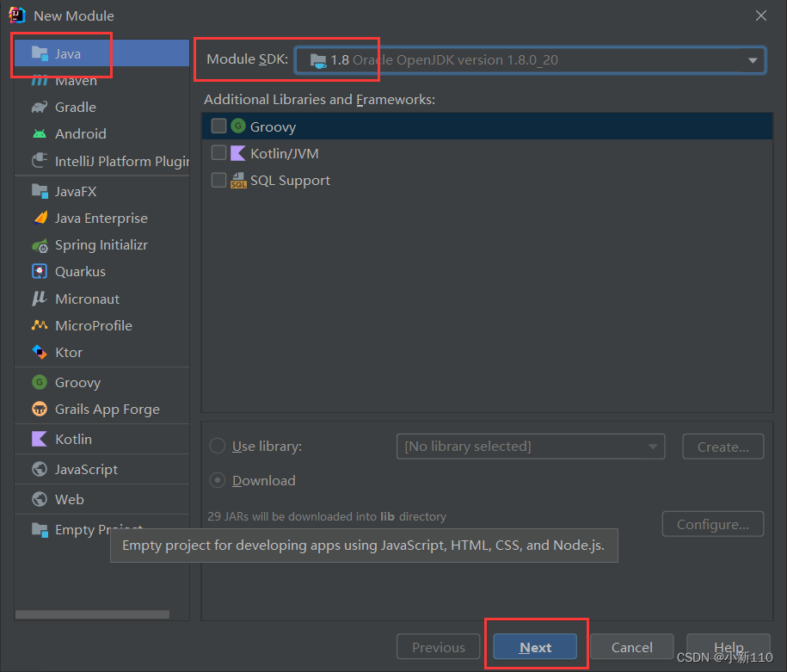Select the JavaScript list entry
Viewport: 787px width, 672px height.
coord(101,469)
